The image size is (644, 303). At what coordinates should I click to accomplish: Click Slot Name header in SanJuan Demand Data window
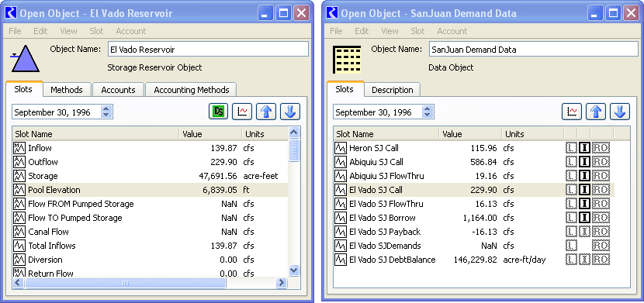pos(386,134)
